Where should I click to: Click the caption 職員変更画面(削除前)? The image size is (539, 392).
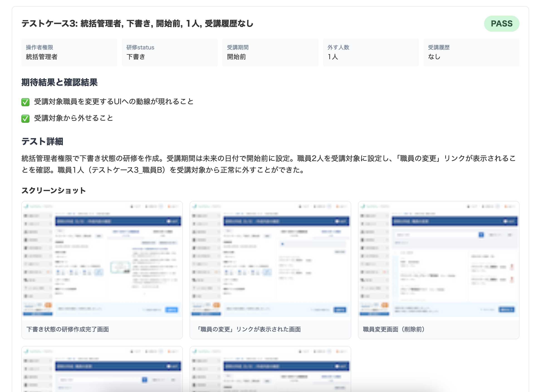coord(394,329)
